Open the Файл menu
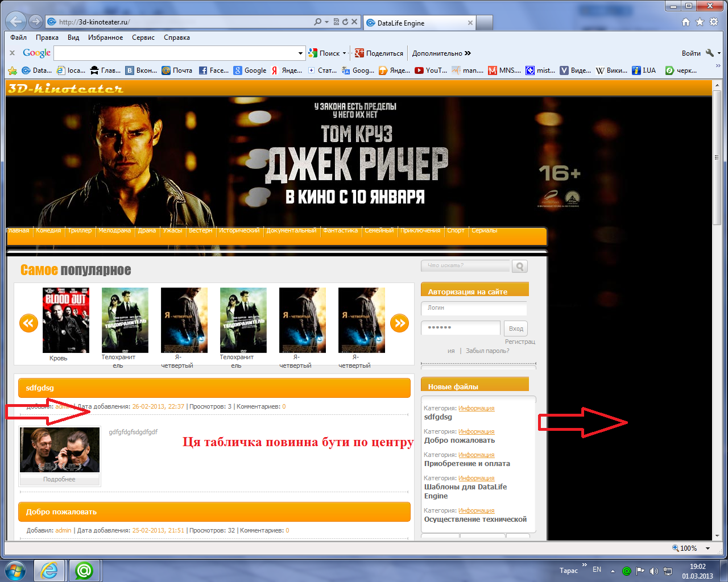728x582 pixels. point(18,38)
